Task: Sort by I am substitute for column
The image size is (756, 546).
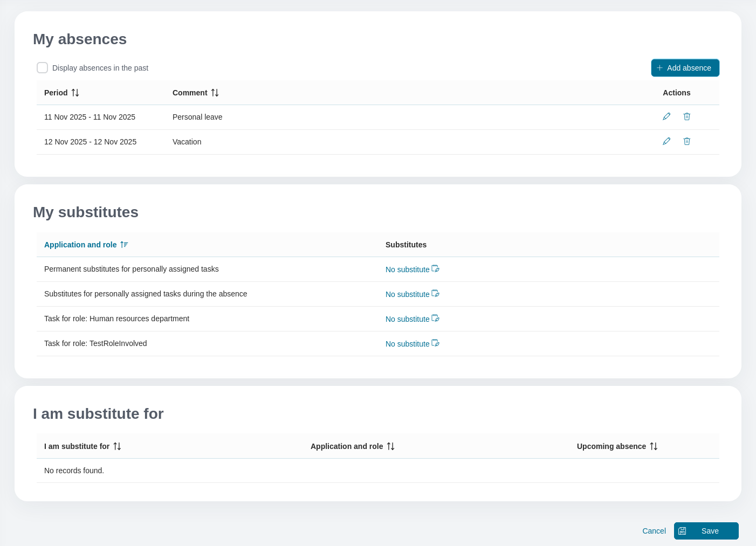Action: click(x=117, y=446)
